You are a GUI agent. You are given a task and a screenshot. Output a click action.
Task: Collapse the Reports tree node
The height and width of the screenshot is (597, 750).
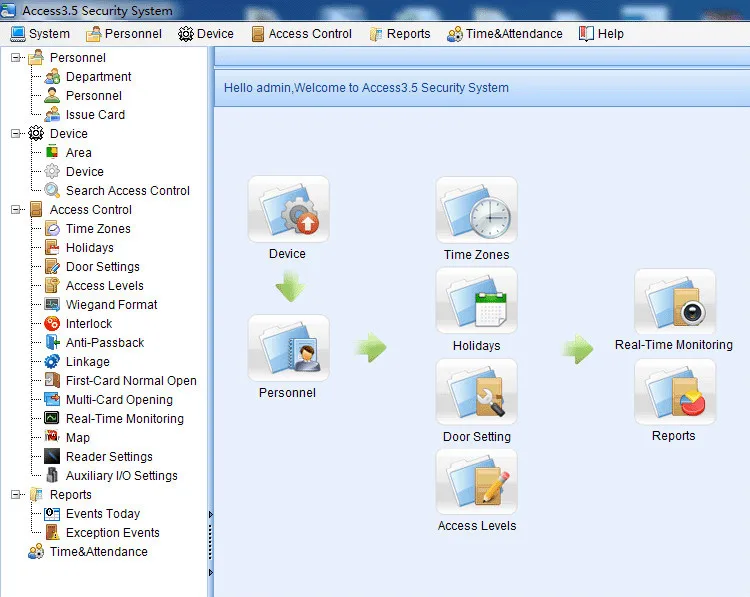pyautogui.click(x=16, y=495)
